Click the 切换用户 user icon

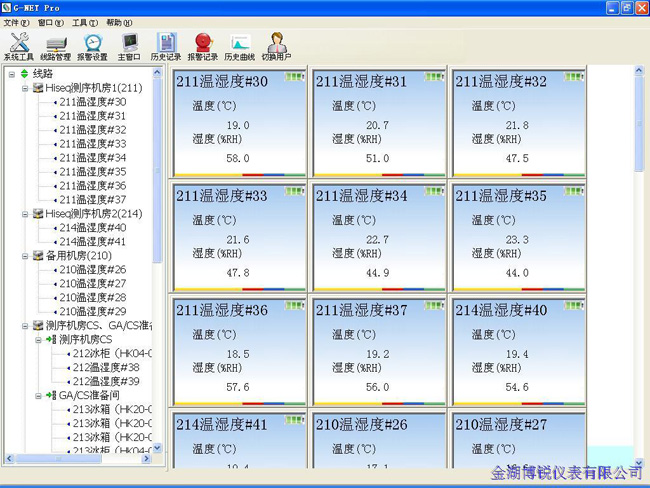[277, 46]
